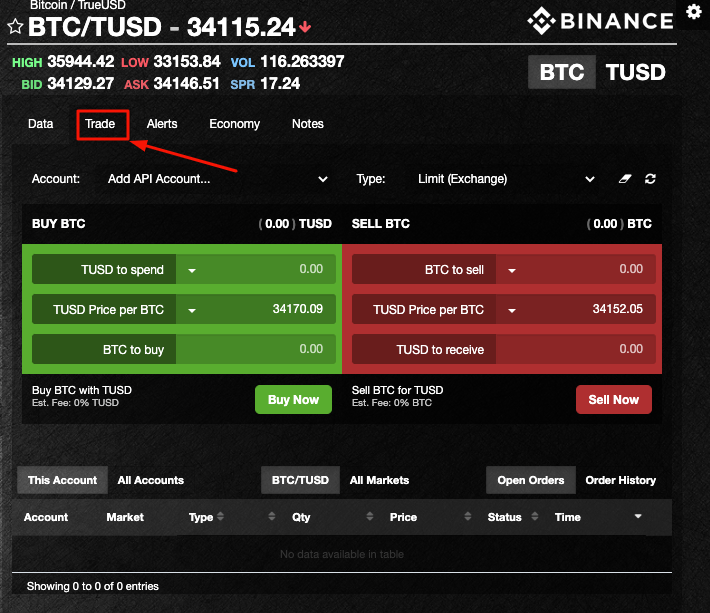Open sell-side TUSD Price per BTC dropdown
This screenshot has width=710, height=613.
[x=512, y=310]
